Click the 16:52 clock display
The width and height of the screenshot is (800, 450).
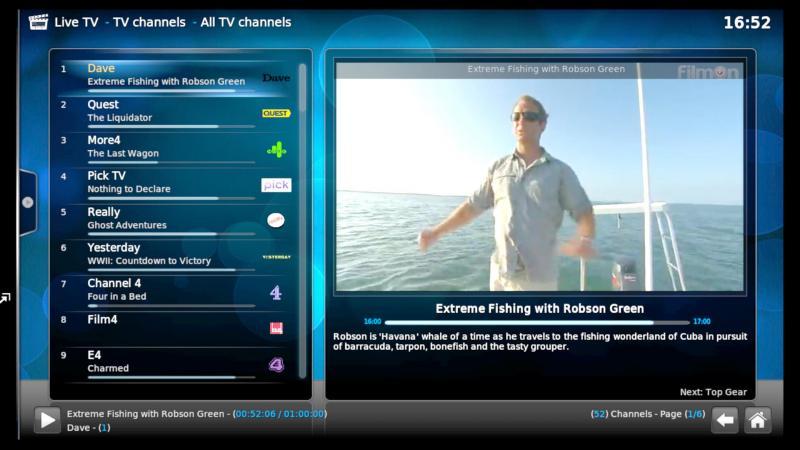(746, 22)
